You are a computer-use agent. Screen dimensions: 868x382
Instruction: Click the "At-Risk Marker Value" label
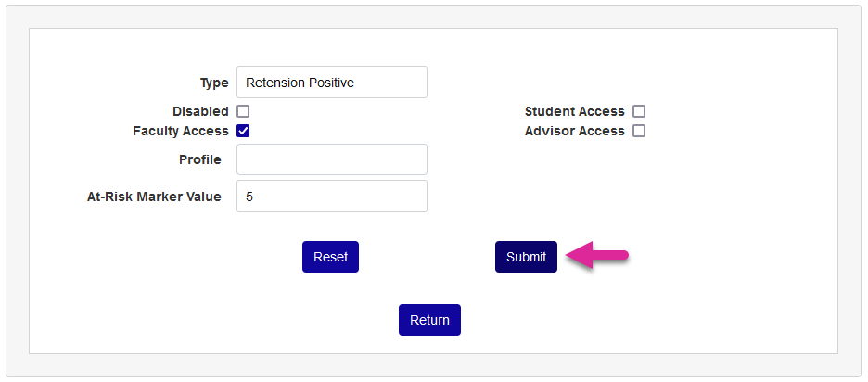(154, 197)
